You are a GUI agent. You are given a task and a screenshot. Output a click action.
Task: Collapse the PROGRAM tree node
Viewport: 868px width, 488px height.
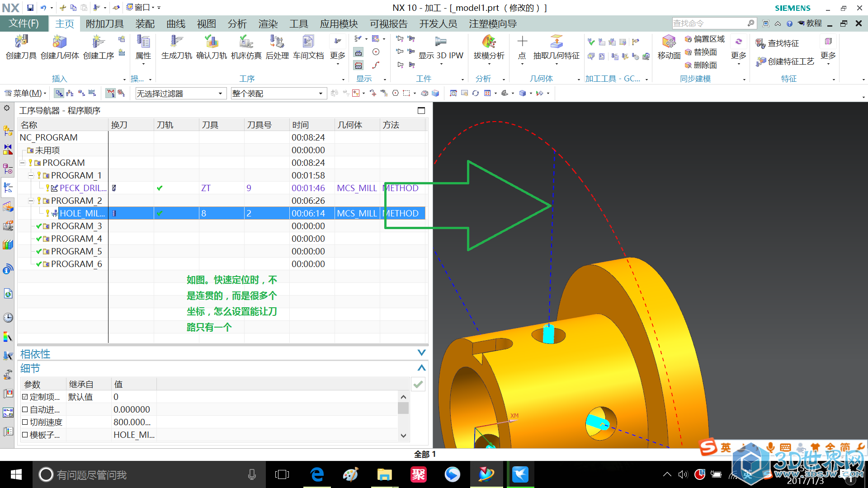22,163
